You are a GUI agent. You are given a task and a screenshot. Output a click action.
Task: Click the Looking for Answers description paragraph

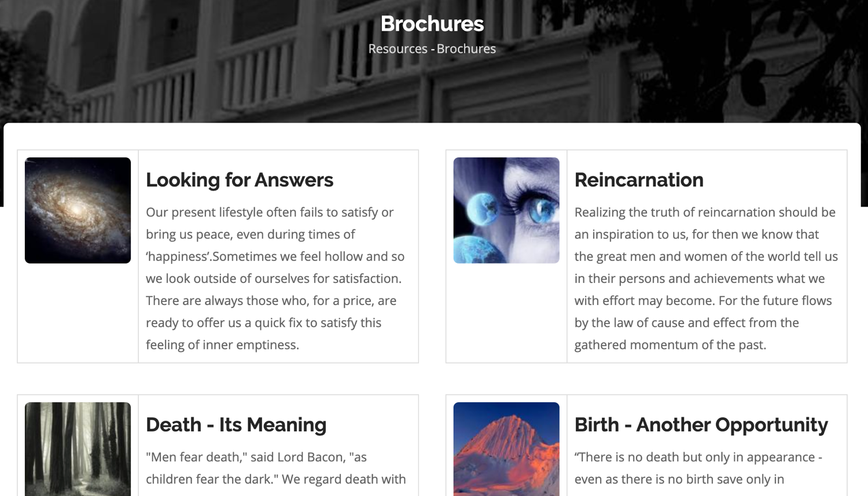pyautogui.click(x=275, y=278)
